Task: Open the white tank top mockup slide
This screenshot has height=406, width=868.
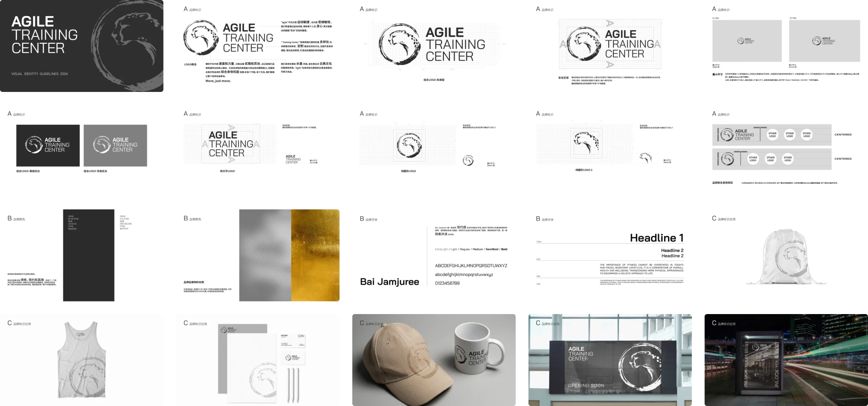Action: 82,359
